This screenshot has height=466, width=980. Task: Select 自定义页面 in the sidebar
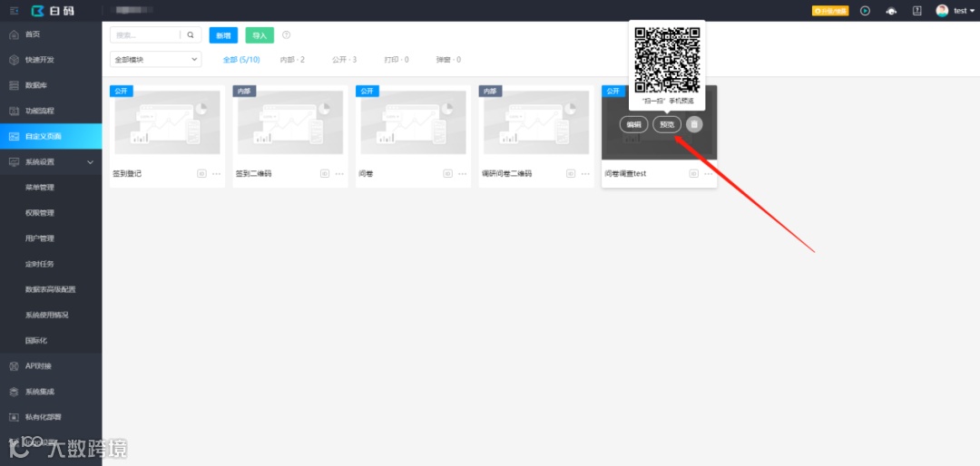coord(51,136)
